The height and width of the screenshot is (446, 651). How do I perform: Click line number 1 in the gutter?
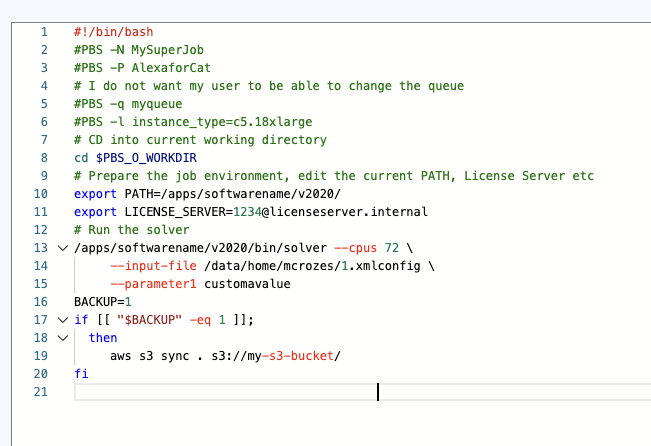point(44,32)
